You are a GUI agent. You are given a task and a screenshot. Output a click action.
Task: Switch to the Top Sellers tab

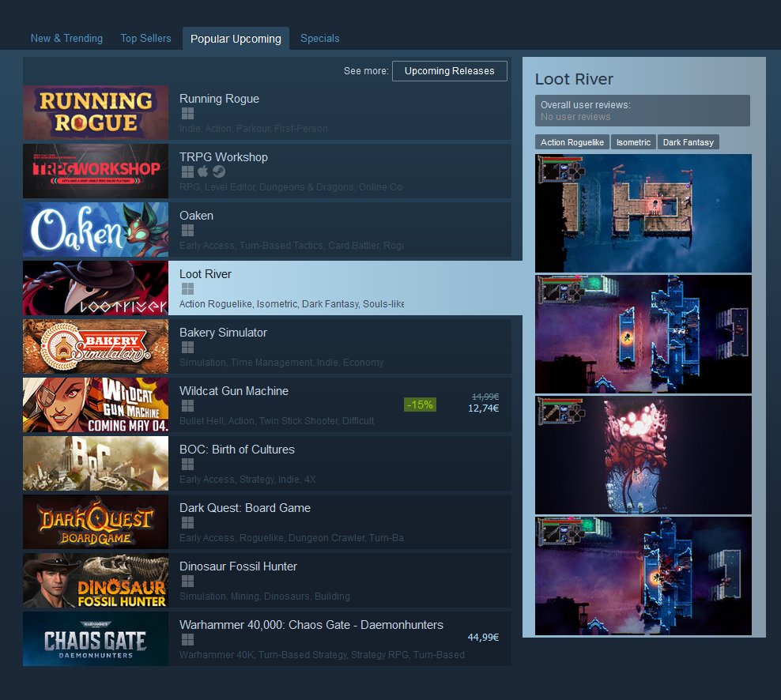(145, 39)
